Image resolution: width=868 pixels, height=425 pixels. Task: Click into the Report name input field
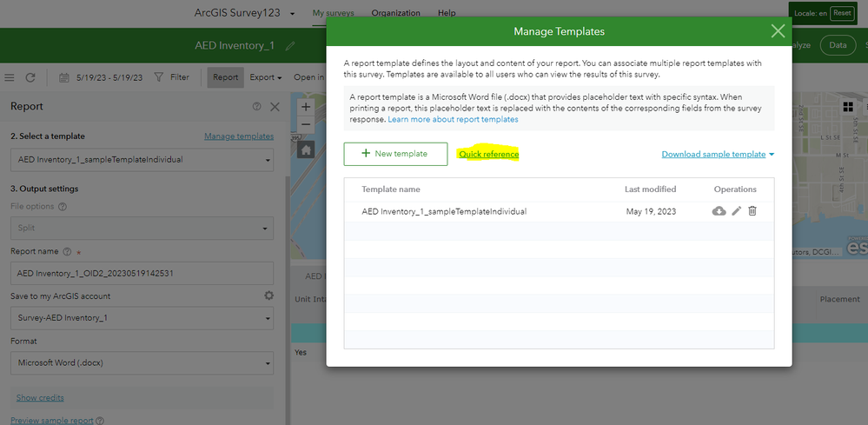pos(142,273)
